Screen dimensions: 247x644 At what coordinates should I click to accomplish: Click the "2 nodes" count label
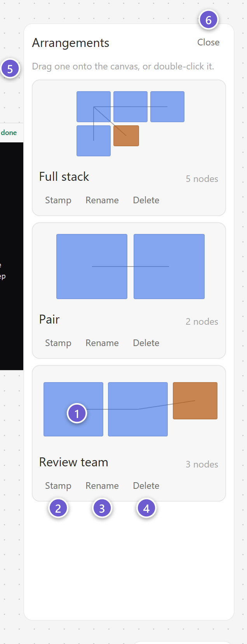tap(202, 322)
